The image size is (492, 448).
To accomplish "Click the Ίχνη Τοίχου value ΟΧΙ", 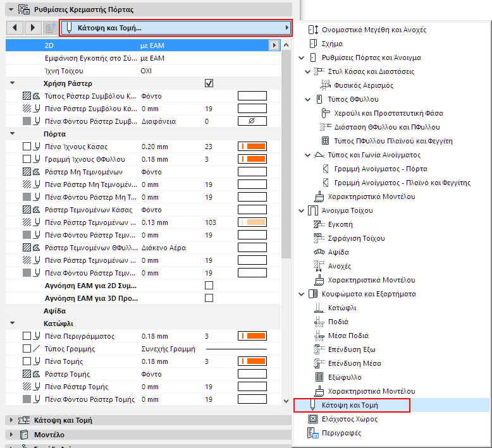I will (x=146, y=71).
